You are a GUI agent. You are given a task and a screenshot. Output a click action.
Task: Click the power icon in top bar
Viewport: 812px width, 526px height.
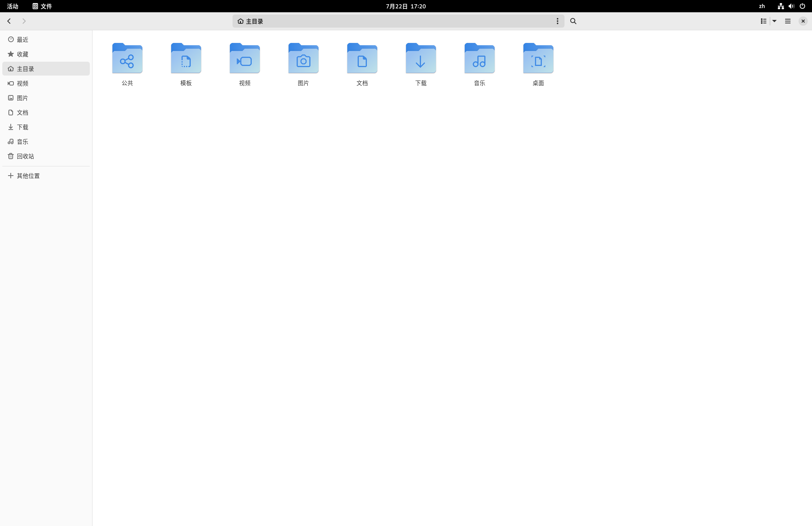[802, 6]
